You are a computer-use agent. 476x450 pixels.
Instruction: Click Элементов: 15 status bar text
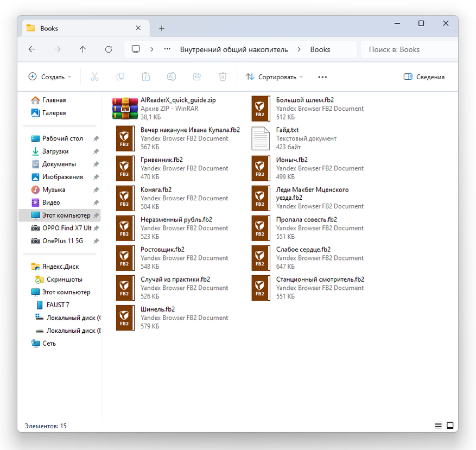pyautogui.click(x=46, y=426)
